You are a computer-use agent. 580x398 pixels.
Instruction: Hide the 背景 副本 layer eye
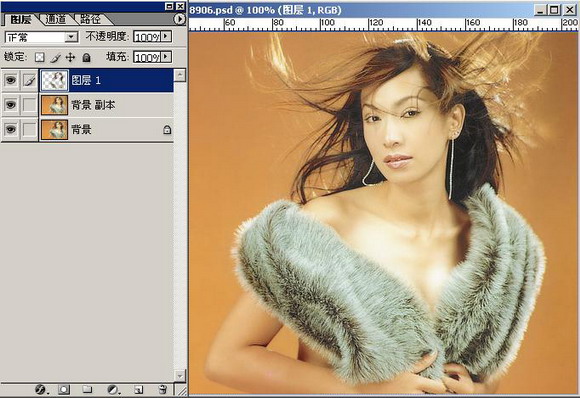11,105
